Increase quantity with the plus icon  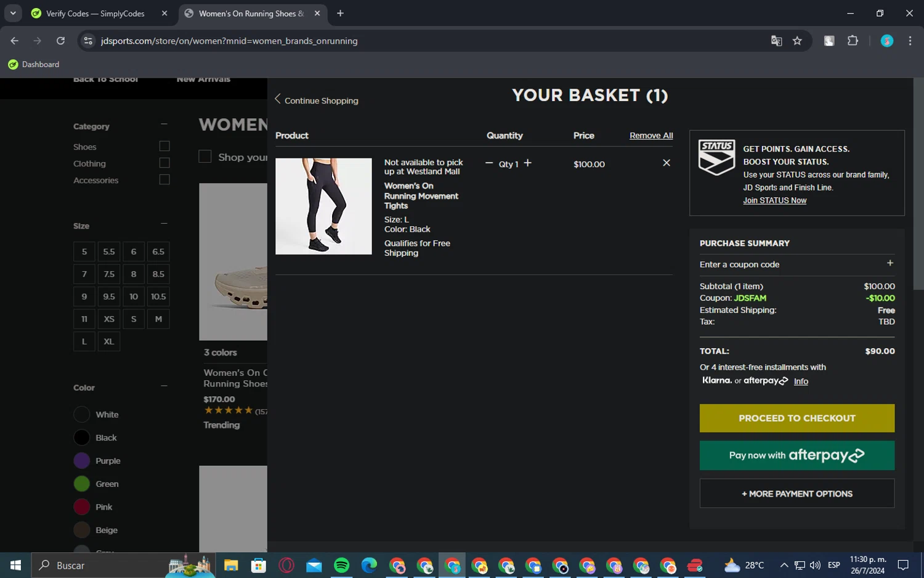(527, 163)
